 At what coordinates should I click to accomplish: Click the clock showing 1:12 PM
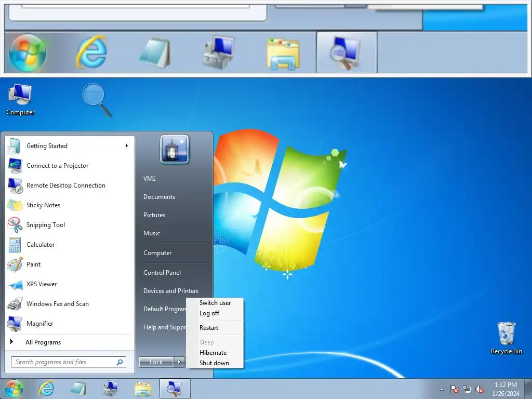(x=506, y=389)
